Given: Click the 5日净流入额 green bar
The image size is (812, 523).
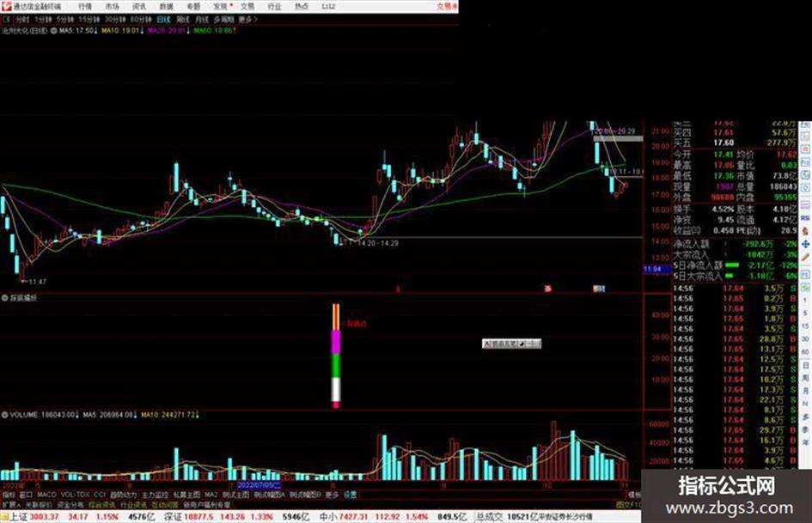Looking at the screenshot, I should click(732, 265).
